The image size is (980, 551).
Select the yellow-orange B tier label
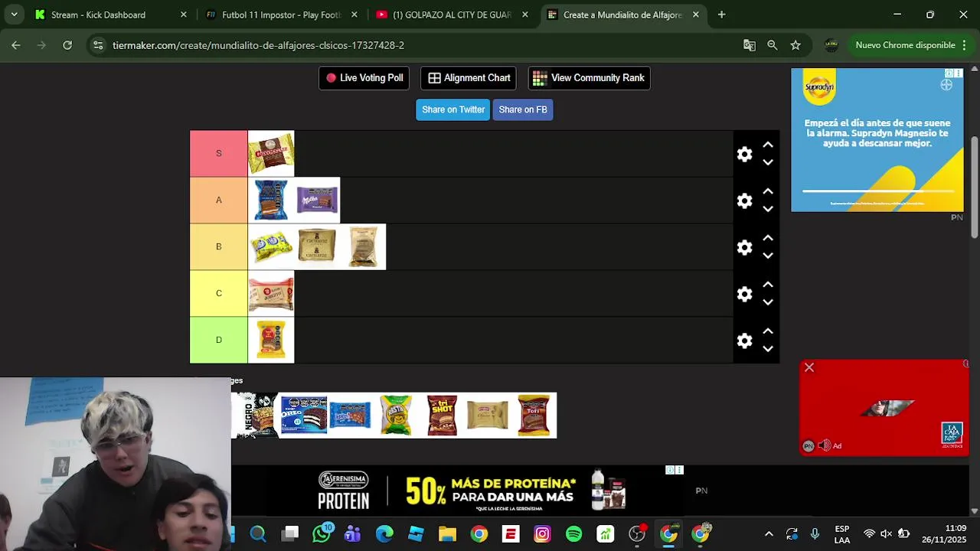(x=219, y=247)
